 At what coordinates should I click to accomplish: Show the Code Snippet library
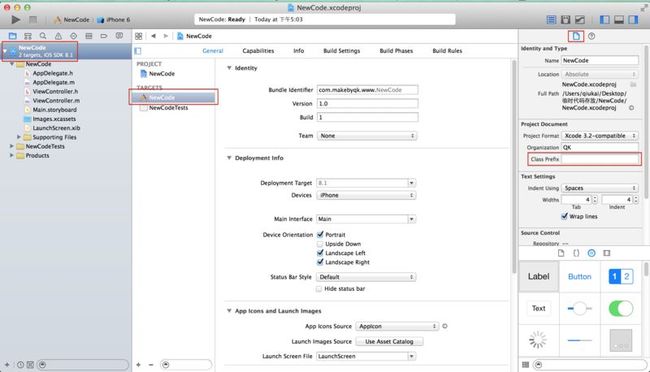pos(576,253)
